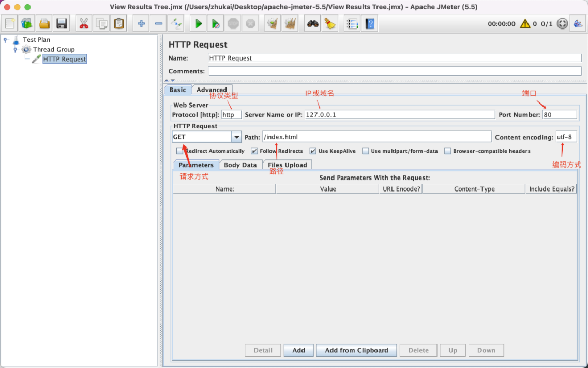Toggle Browser-compatible headers checkbox
Image resolution: width=588 pixels, height=368 pixels.
(448, 151)
